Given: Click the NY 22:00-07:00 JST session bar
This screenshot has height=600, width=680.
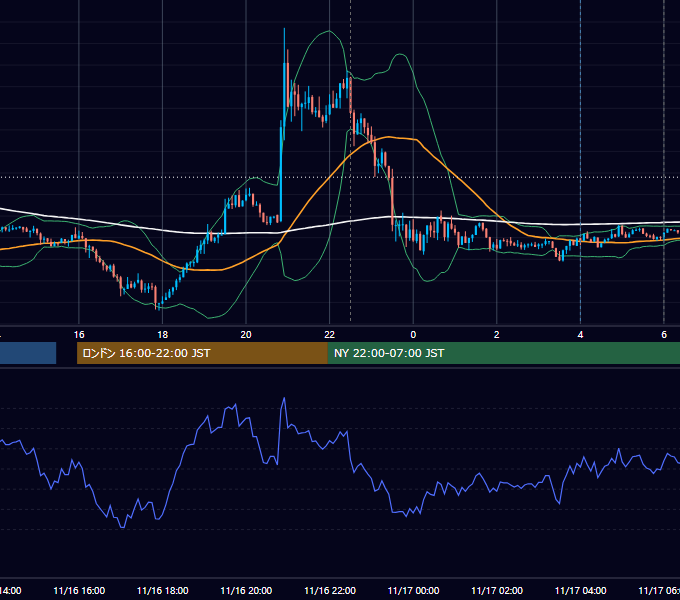Looking at the screenshot, I should (503, 353).
